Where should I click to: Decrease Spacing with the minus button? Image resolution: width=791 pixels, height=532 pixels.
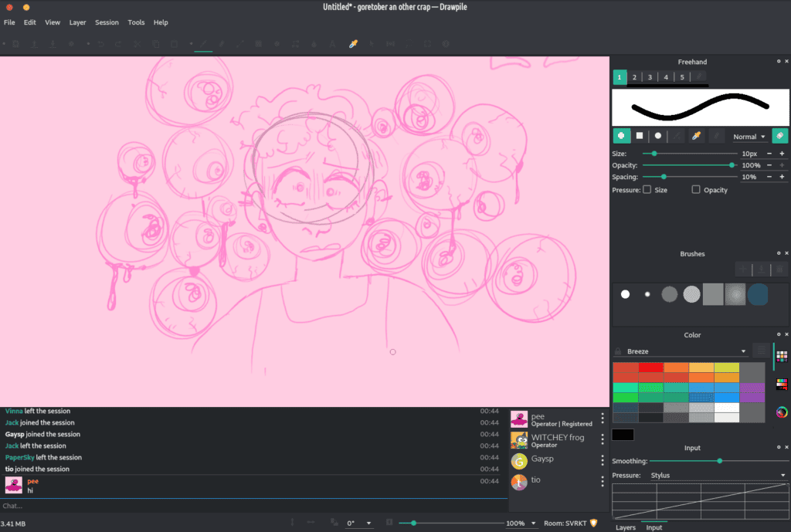(769, 177)
